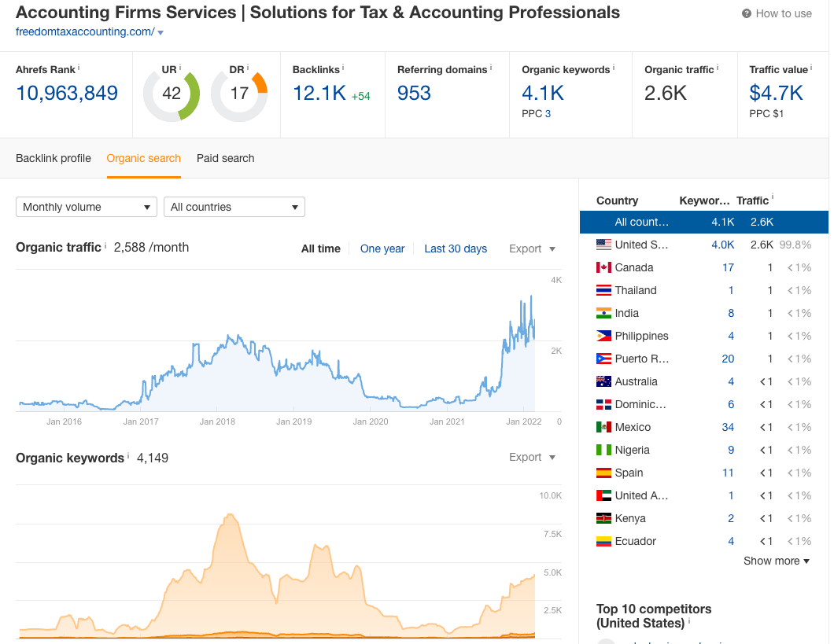Click the Organic keywords metric info icon

pyautogui.click(x=613, y=68)
